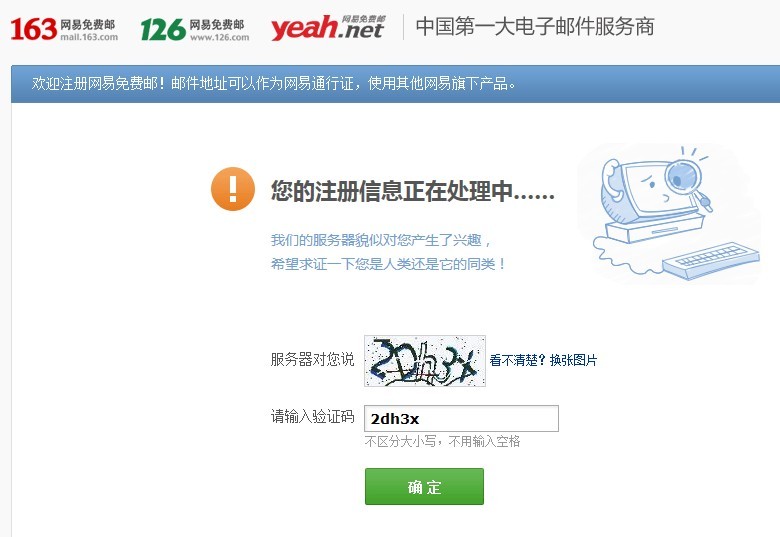
Task: Click the orange exclamation warning icon
Action: tap(233, 189)
